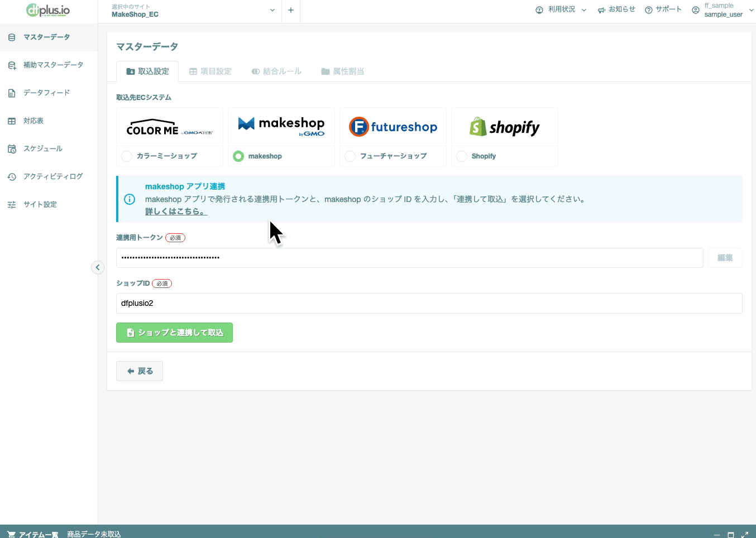
Task: Open お知らせ notifications
Action: pos(616,9)
